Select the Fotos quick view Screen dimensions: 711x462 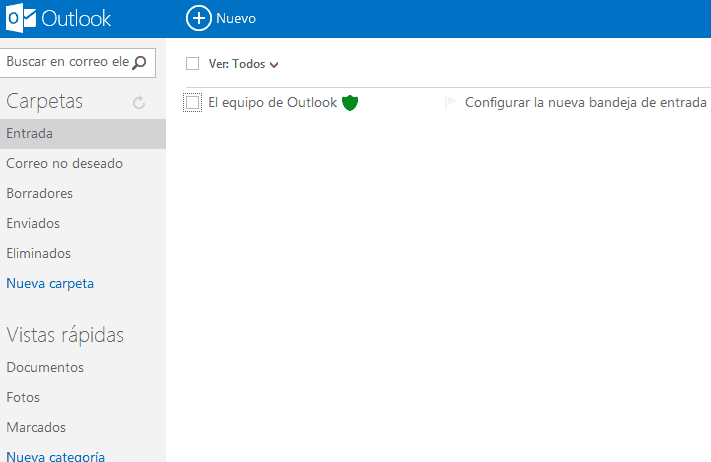[x=23, y=397]
